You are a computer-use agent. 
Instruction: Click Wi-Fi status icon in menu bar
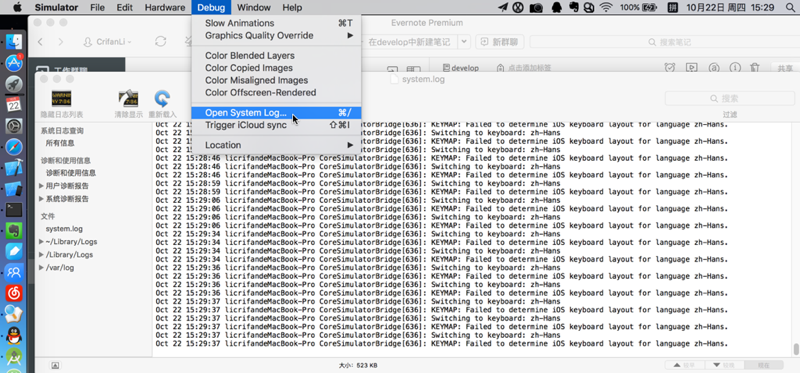[x=606, y=8]
